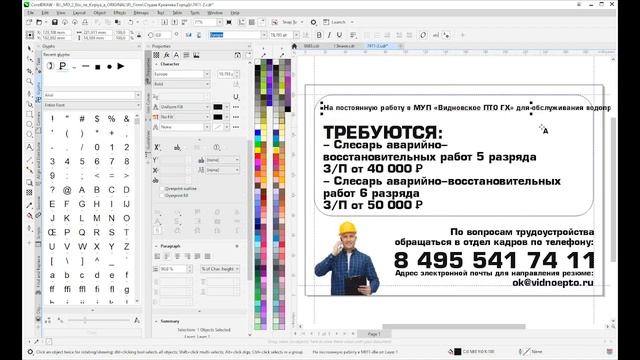Collapse the Summary section expander
640x360 pixels.
156,321
